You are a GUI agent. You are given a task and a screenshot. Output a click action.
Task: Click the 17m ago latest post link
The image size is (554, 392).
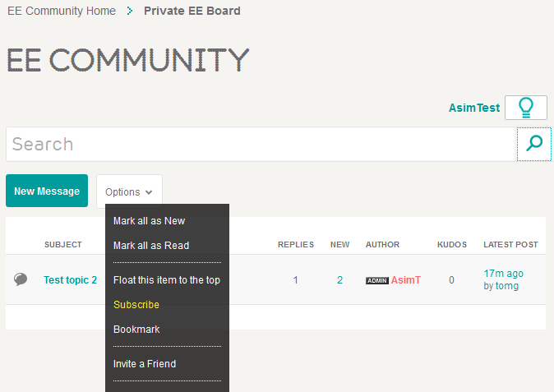click(503, 274)
